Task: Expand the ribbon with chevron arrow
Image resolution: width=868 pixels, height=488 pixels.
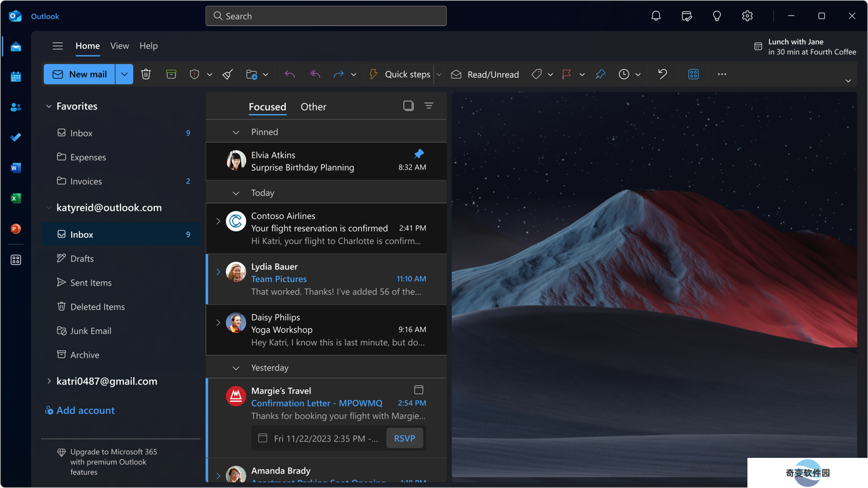Action: 848,81
